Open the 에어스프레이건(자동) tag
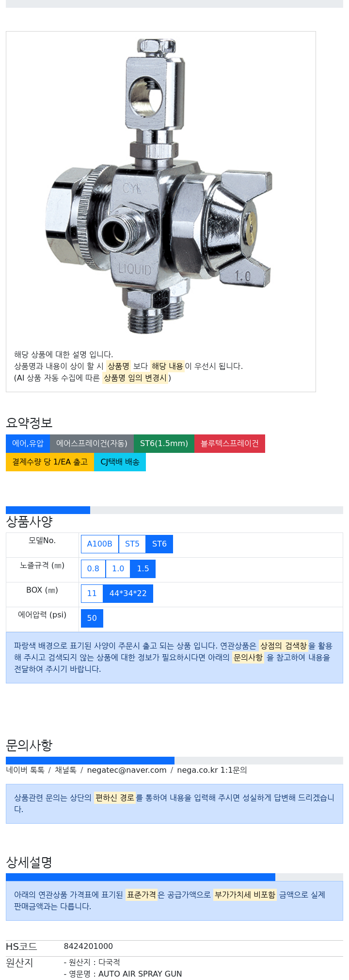The image size is (349, 980). [92, 444]
